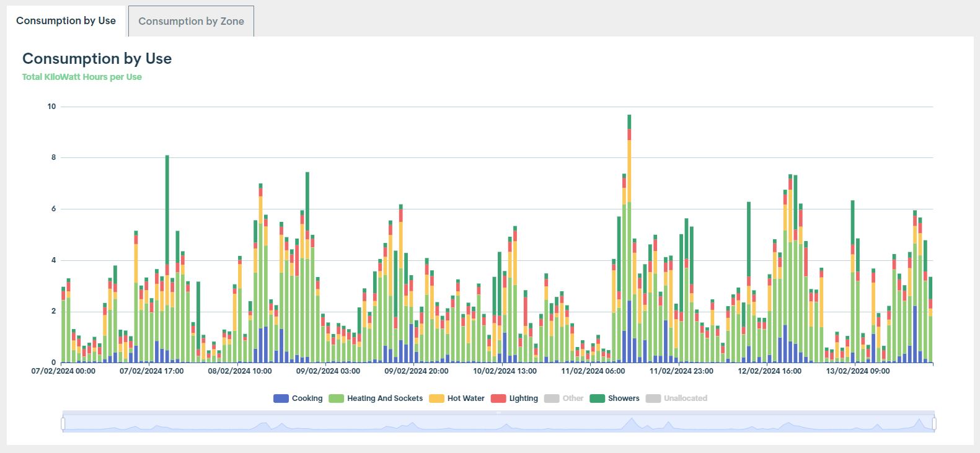Click the x-axis label 11/02/2024 06:00
980x453 pixels.
pyautogui.click(x=593, y=371)
